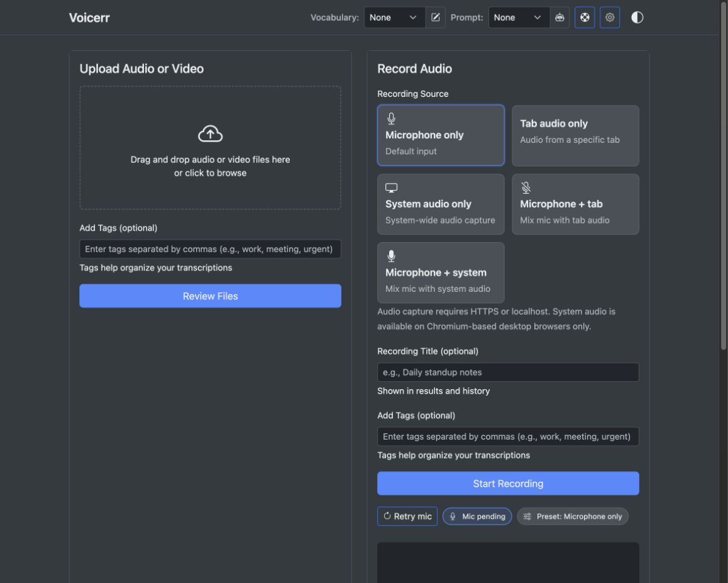The width and height of the screenshot is (728, 583).
Task: Select System audio only recording source
Action: [441, 204]
